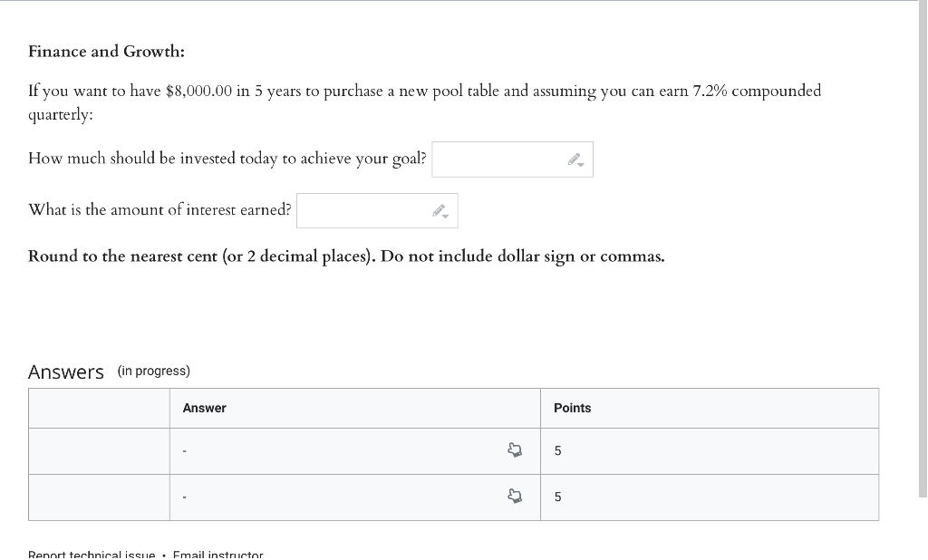The width and height of the screenshot is (928, 560).
Task: Click the Answers section heading
Action: 66,372
